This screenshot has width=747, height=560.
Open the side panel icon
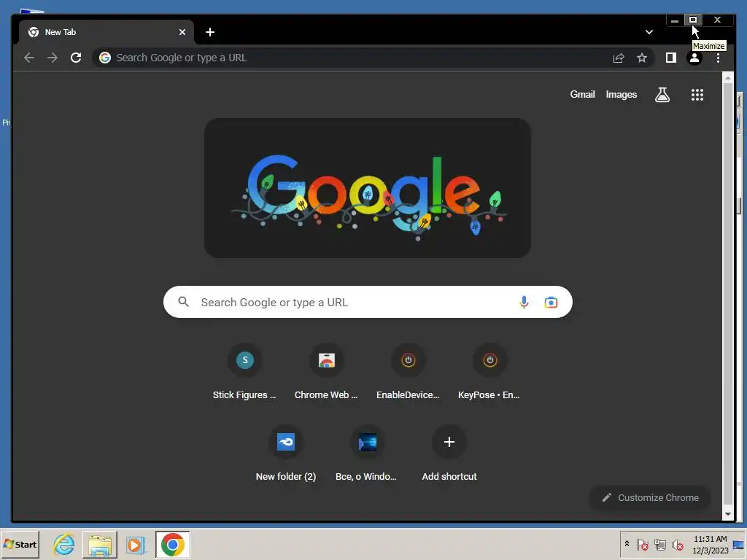pyautogui.click(x=671, y=58)
